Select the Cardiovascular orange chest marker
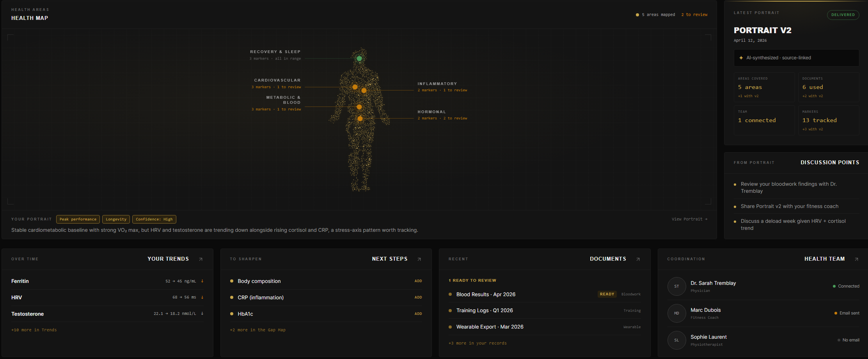Image resolution: width=868 pixels, height=359 pixels. click(x=355, y=87)
